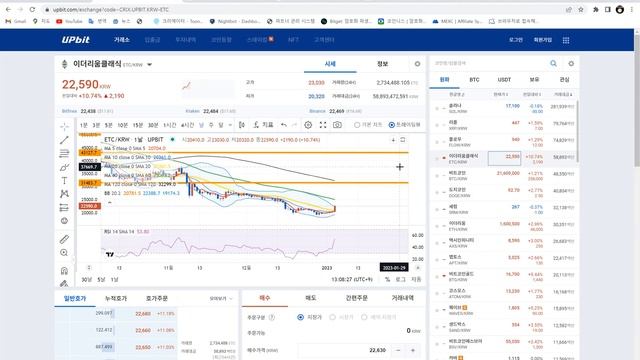This screenshot has width=640, height=360.
Task: Open 거래소 in the top navigation
Action: click(122, 40)
